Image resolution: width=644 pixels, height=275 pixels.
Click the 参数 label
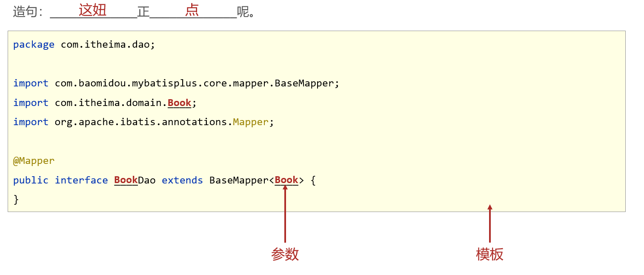pos(285,254)
